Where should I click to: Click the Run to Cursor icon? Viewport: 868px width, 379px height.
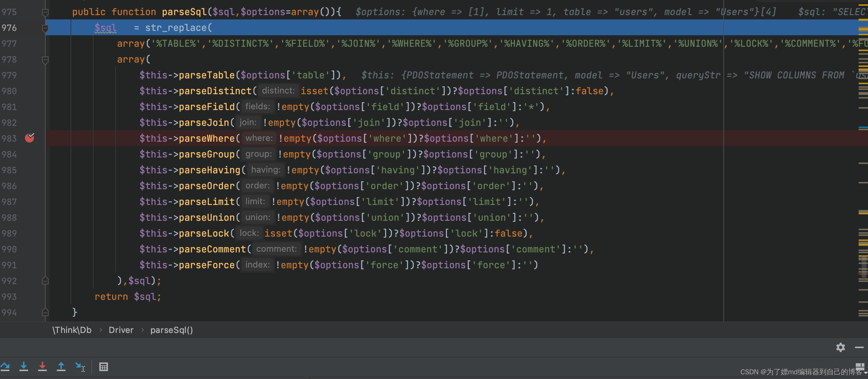coord(80,367)
